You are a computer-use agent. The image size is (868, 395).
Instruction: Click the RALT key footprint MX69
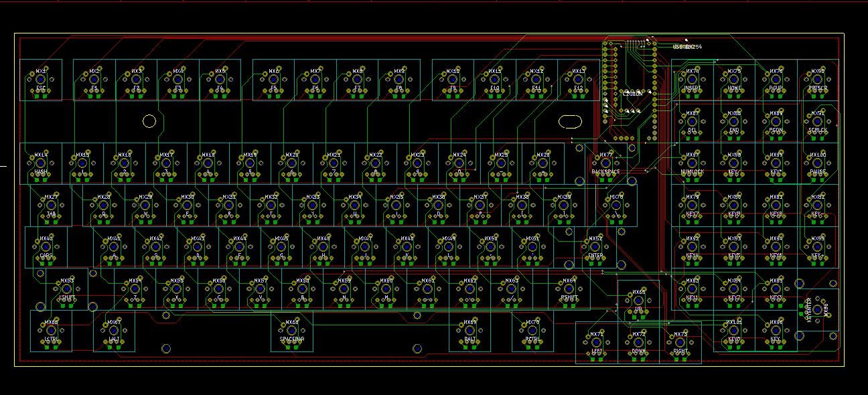pos(470,331)
